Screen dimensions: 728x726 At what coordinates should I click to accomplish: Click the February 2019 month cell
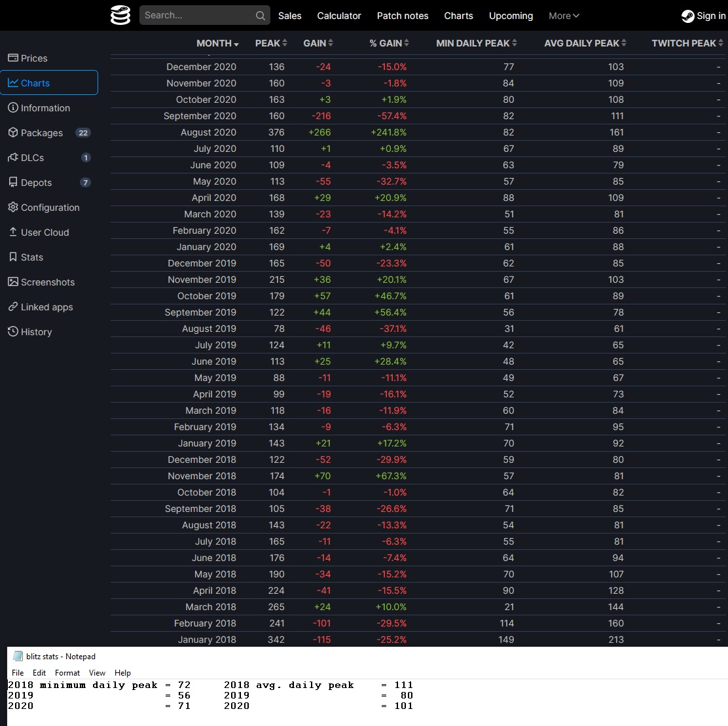205,427
